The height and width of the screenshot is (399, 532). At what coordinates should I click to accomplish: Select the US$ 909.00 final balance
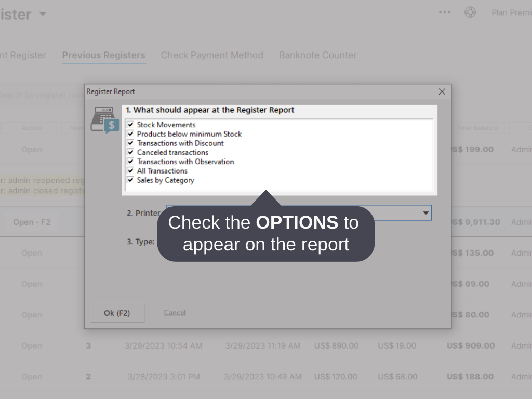[471, 345]
